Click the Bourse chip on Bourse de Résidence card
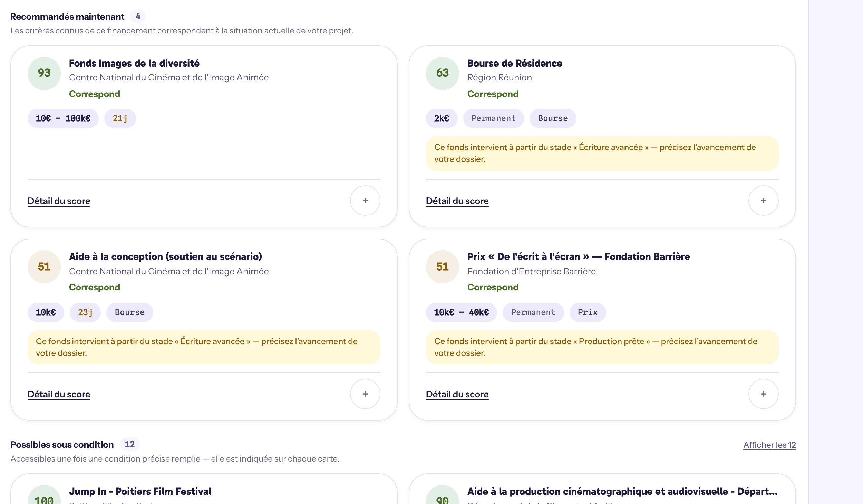Viewport: 863px width, 504px height. click(x=553, y=118)
